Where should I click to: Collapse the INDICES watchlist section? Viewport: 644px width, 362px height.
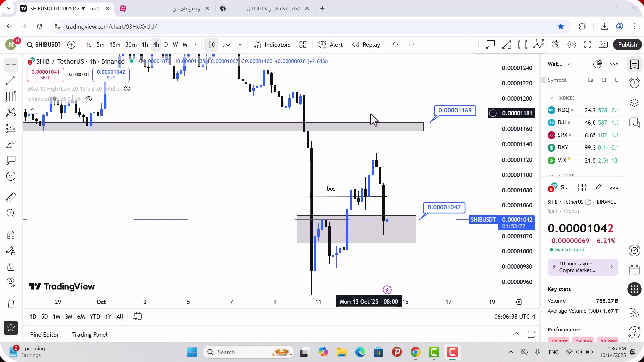551,98
